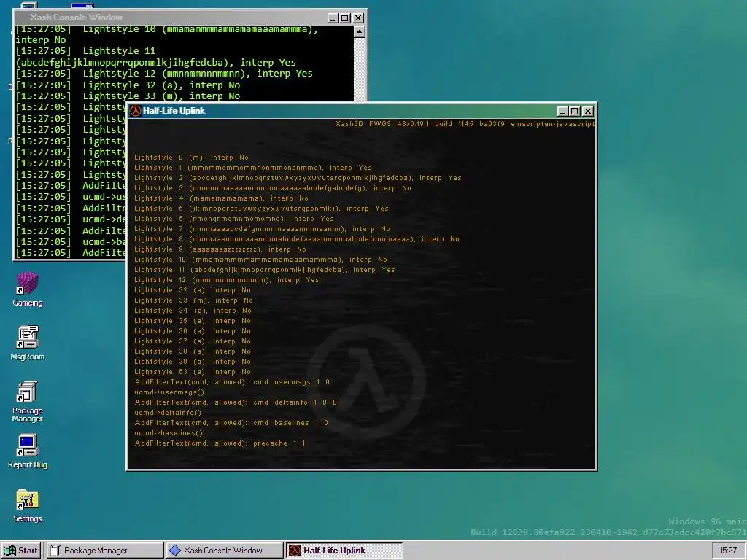Image resolution: width=747 pixels, height=560 pixels.
Task: Click 'Lightstyle 34 (a), interp No' line
Action: click(x=193, y=311)
